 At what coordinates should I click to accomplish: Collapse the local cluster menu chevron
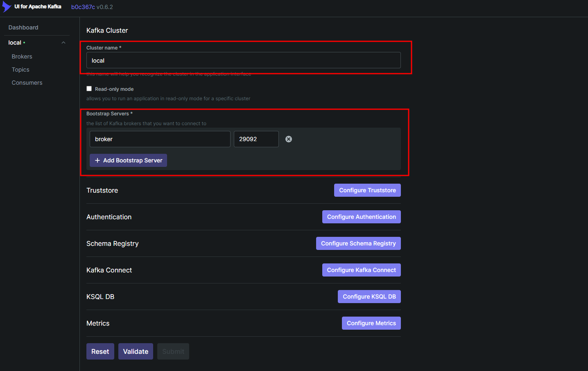tap(63, 43)
